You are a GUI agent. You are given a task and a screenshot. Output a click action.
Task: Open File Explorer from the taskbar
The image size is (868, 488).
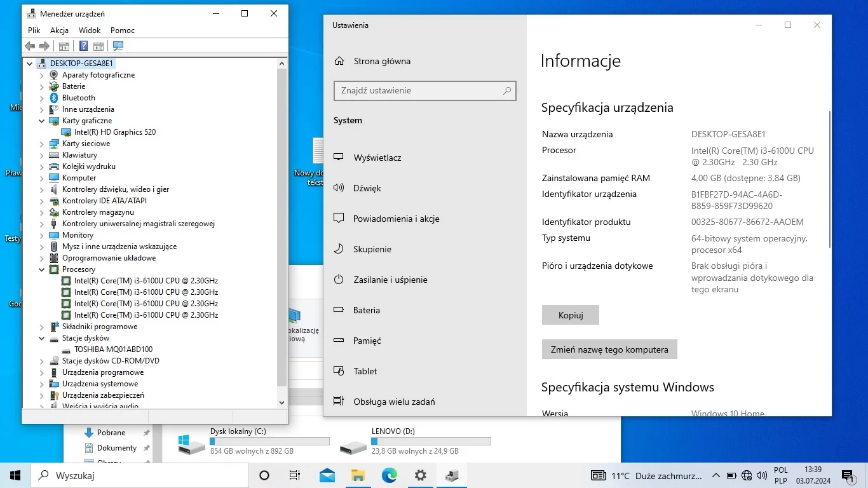[358, 475]
